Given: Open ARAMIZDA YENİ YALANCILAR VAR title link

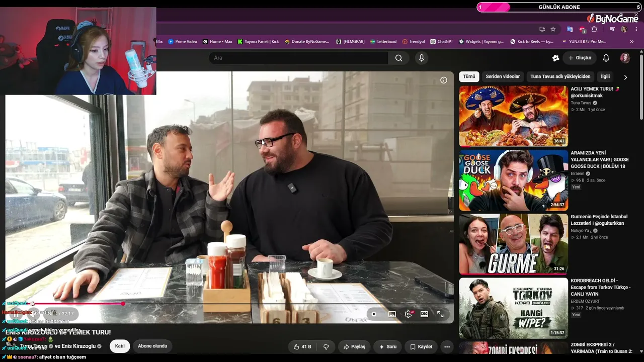Looking at the screenshot, I should pyautogui.click(x=599, y=159).
